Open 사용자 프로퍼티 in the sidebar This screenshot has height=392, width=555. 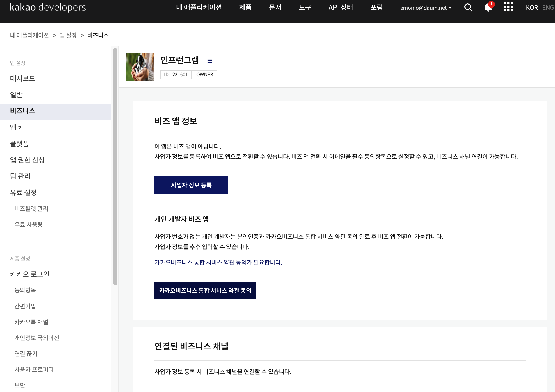[x=34, y=369]
